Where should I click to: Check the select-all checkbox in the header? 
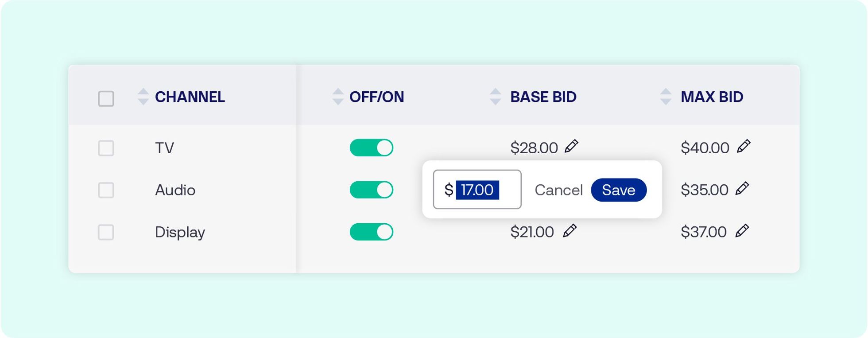(105, 97)
